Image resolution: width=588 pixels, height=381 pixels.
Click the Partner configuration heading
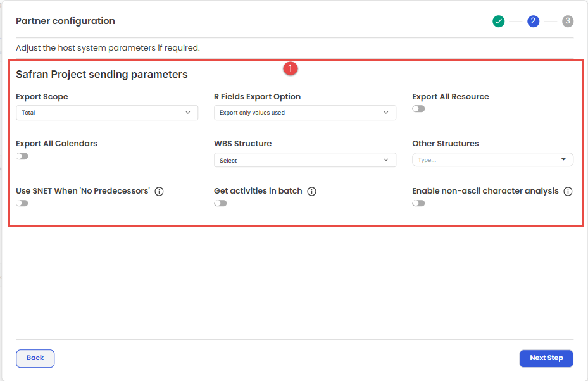pyautogui.click(x=65, y=21)
